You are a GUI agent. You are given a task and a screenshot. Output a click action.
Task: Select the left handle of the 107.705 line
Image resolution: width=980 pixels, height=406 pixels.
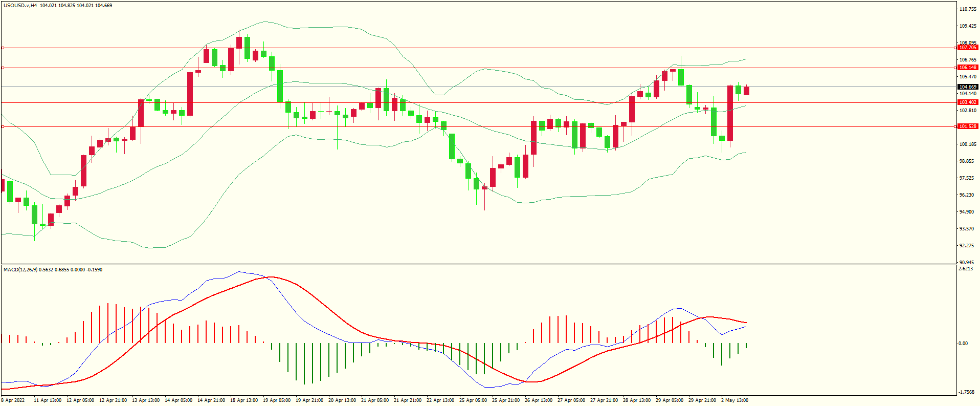tap(3, 48)
